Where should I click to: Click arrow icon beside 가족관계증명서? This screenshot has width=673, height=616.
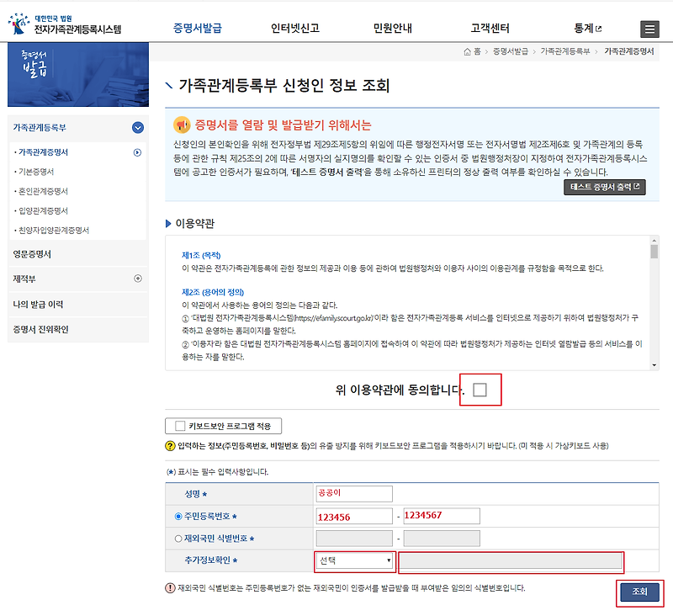coord(137,152)
